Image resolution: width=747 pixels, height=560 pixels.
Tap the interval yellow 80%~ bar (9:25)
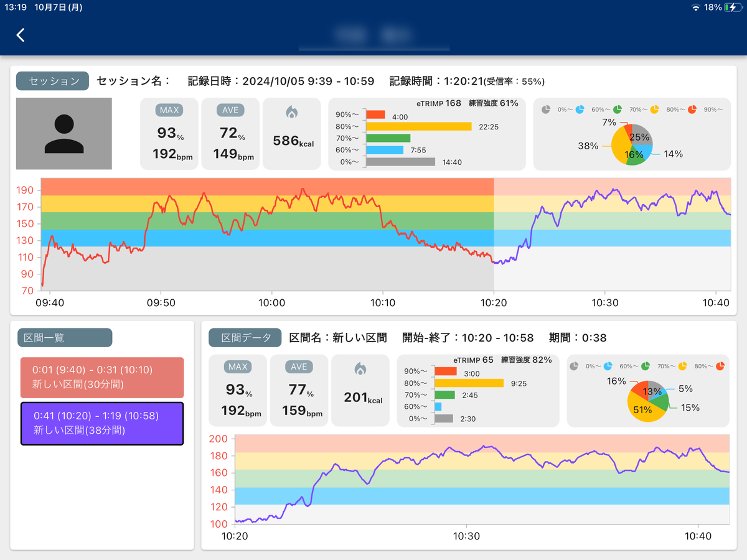(x=469, y=383)
